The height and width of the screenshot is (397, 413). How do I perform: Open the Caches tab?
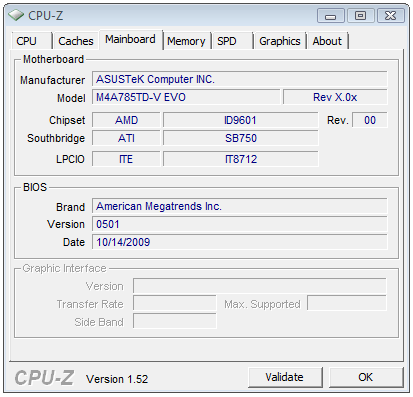pyautogui.click(x=76, y=41)
